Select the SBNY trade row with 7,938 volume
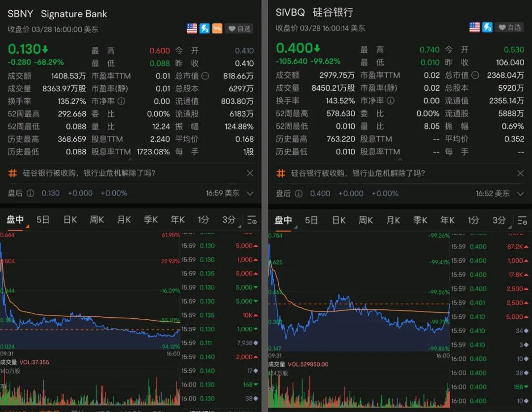The width and height of the screenshot is (532, 412). (x=220, y=343)
